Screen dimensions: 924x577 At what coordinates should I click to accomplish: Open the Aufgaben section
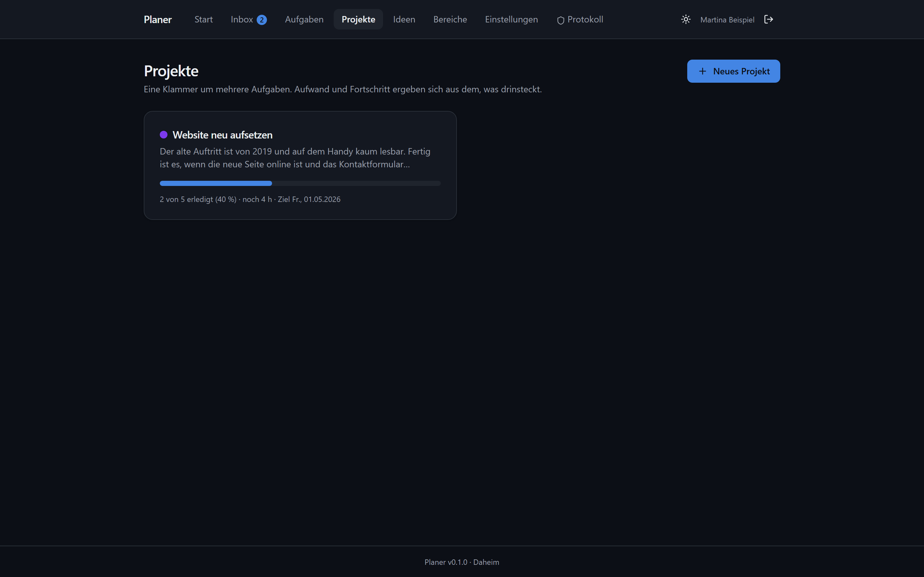304,20
